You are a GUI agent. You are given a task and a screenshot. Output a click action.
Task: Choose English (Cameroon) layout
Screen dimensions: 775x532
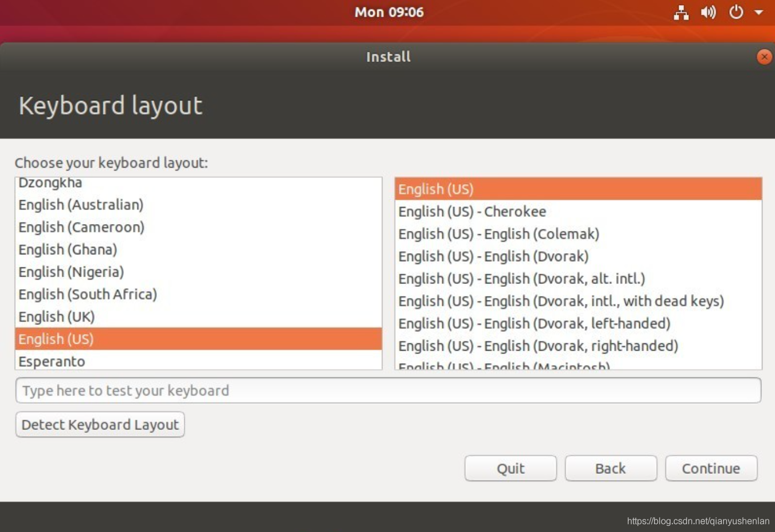point(198,227)
